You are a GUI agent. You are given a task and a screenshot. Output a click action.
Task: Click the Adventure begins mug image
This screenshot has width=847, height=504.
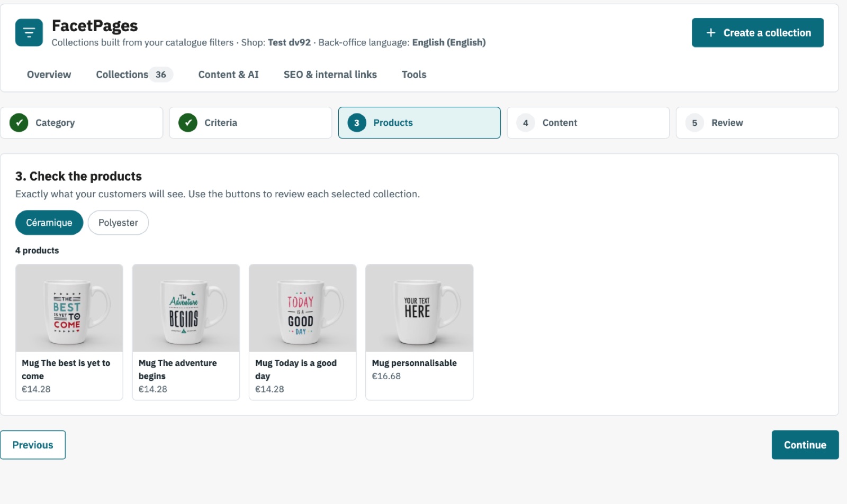tap(186, 308)
